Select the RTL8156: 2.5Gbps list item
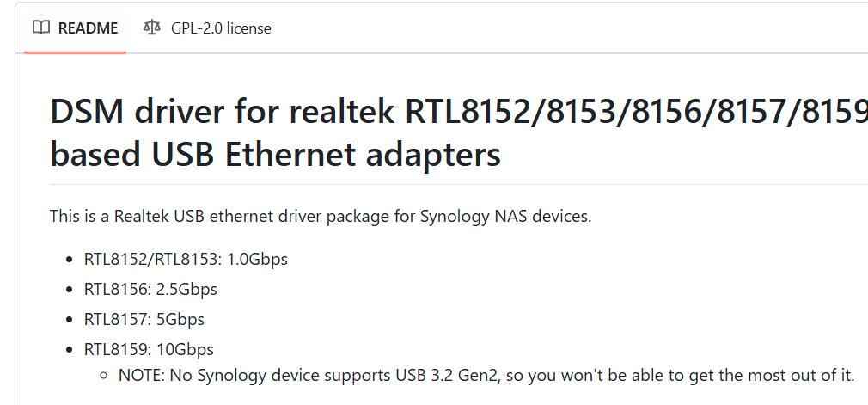The width and height of the screenshot is (868, 405). click(x=150, y=289)
